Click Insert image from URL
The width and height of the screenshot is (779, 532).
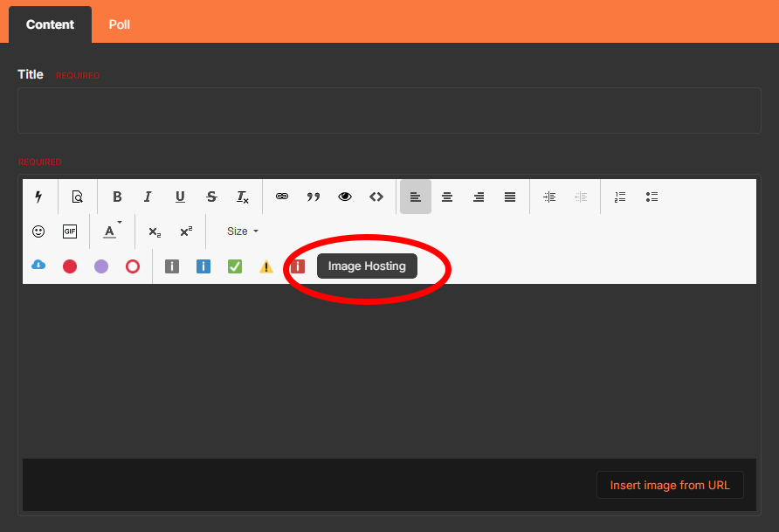point(670,485)
